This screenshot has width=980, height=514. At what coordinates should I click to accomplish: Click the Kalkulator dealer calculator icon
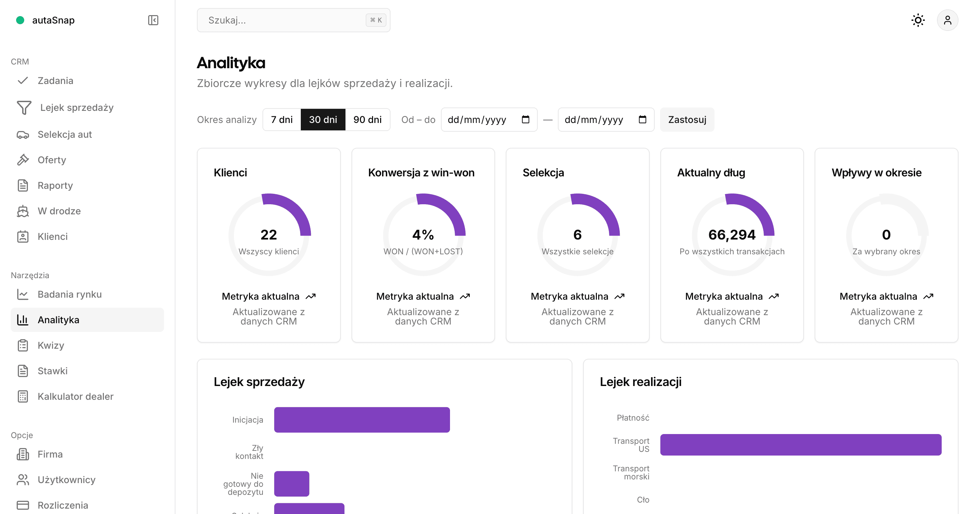23,396
